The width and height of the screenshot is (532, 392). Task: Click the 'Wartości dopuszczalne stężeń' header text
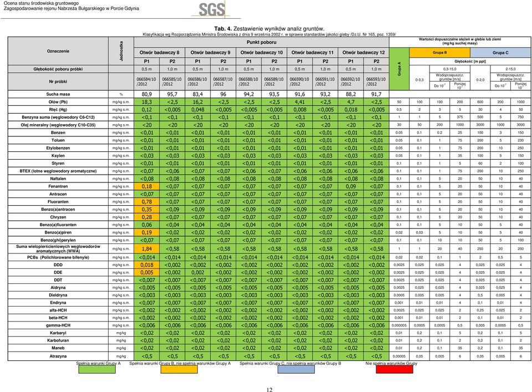(460, 41)
